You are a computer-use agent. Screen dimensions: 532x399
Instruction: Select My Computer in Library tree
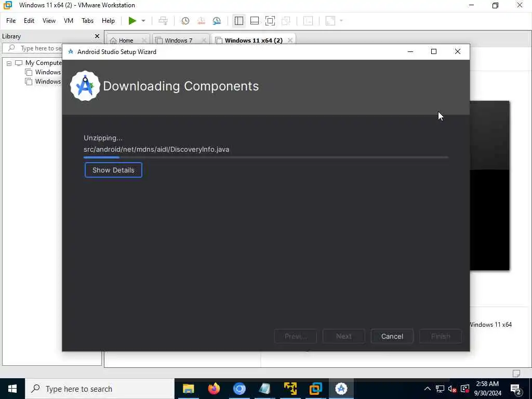pyautogui.click(x=44, y=63)
